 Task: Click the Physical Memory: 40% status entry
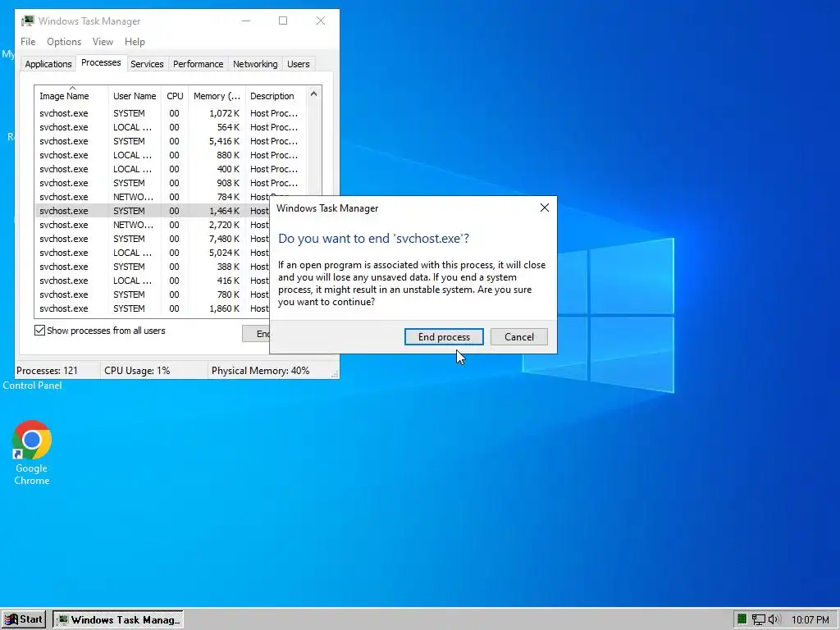pyautogui.click(x=260, y=370)
